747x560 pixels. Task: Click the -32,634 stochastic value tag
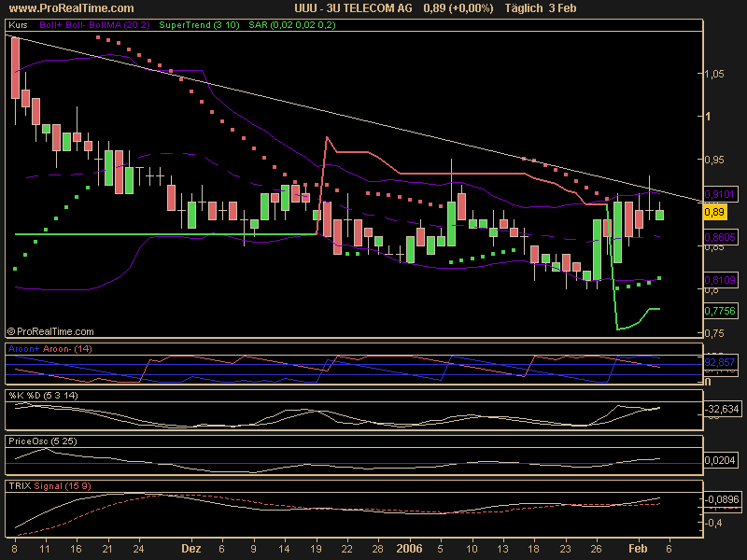[722, 409]
